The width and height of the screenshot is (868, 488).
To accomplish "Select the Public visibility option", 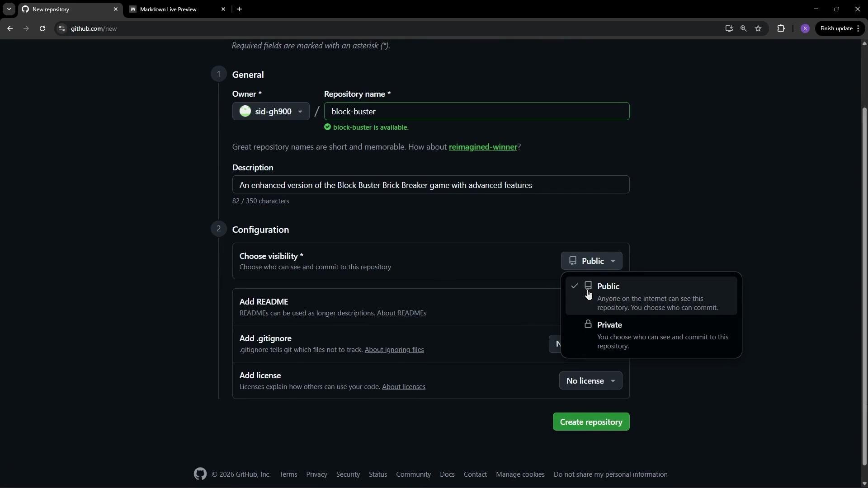I will click(651, 296).
